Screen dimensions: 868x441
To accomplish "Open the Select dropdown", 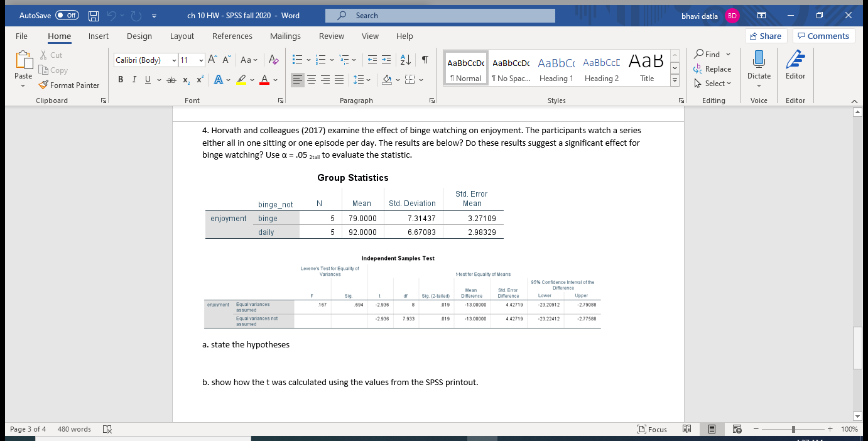I will point(713,84).
